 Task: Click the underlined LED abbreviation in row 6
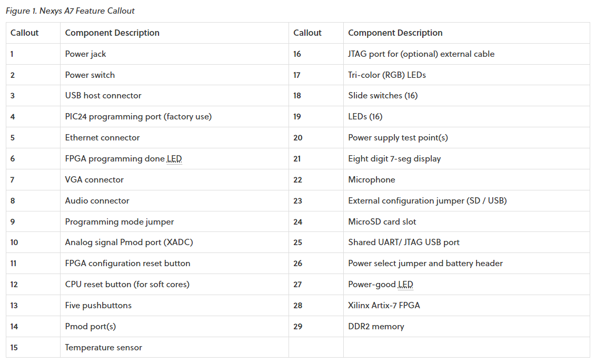[x=174, y=159]
